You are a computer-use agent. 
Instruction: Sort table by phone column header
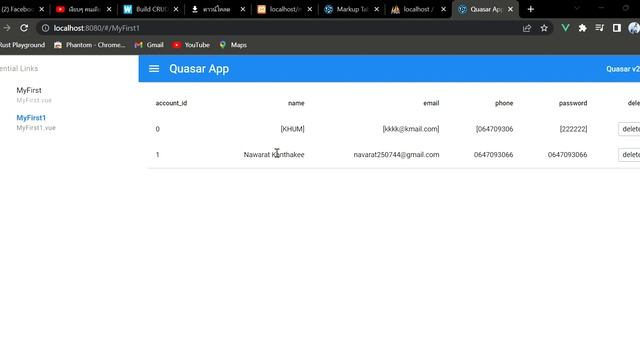504,103
